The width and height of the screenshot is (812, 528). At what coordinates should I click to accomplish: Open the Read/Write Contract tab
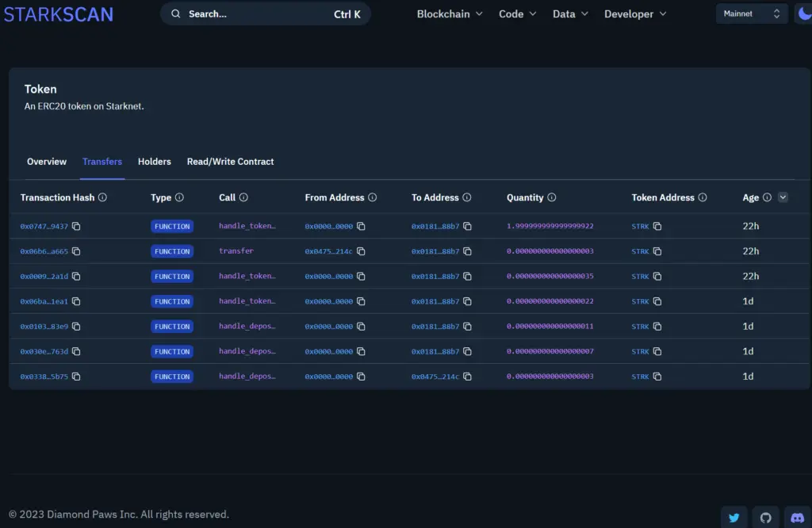click(230, 162)
